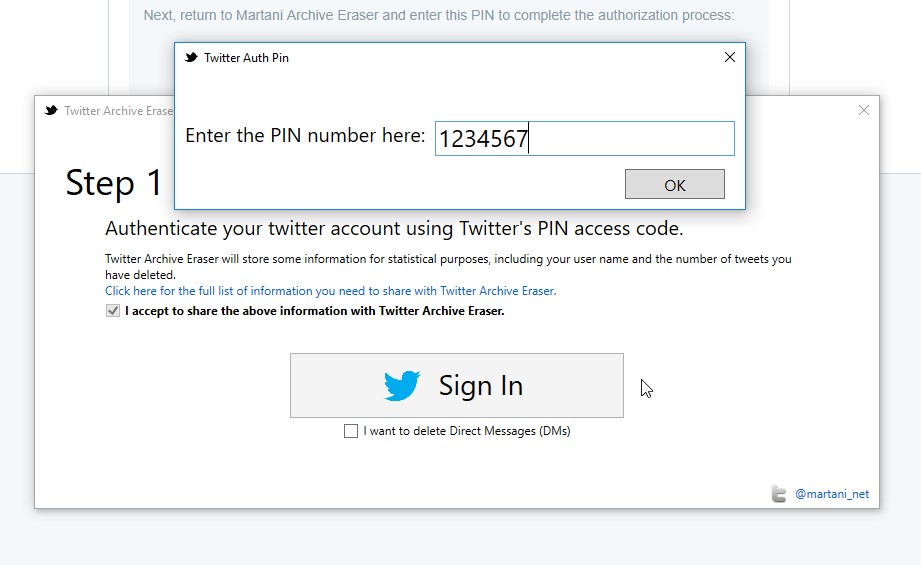Check the delete Direct Messages checkbox
The height and width of the screenshot is (565, 921).
pyautogui.click(x=351, y=431)
